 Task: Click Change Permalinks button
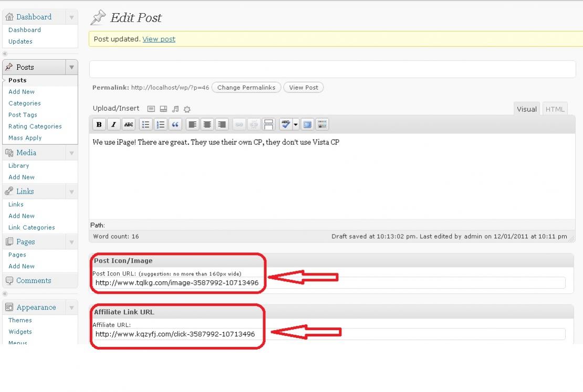[246, 88]
